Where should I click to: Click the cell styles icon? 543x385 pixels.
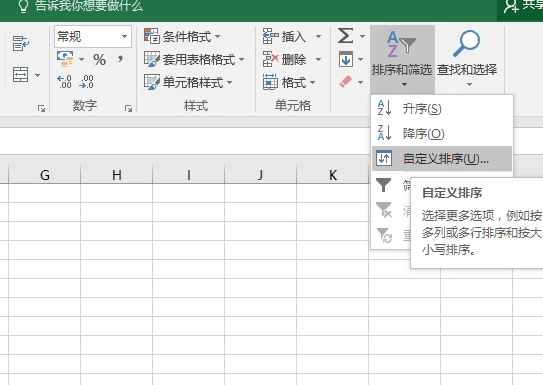(x=152, y=82)
